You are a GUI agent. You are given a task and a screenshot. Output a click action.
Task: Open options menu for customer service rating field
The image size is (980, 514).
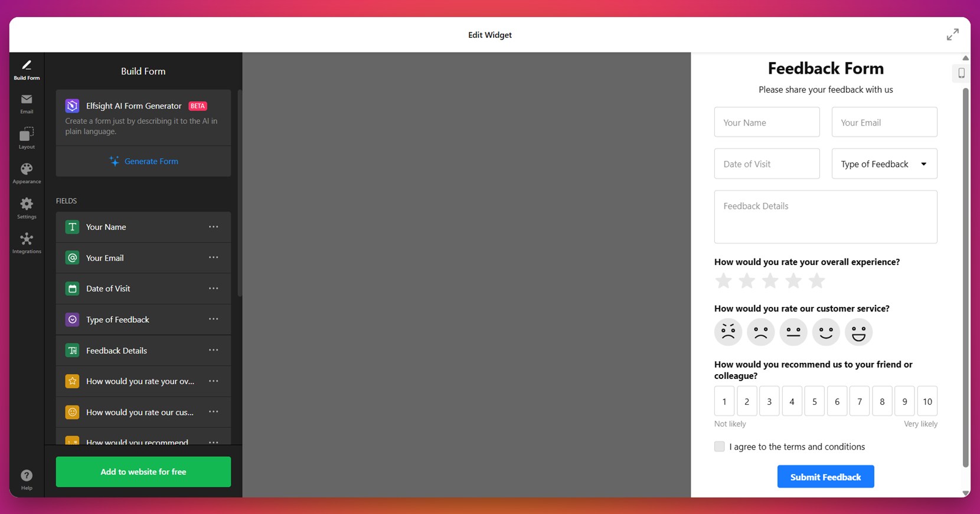214,412
